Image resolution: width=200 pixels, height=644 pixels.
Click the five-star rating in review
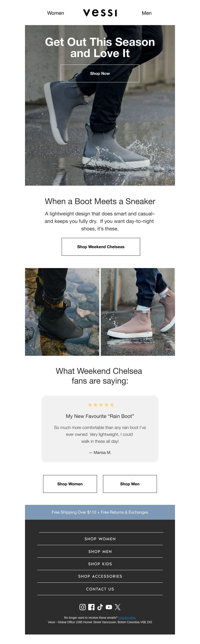pos(101,405)
